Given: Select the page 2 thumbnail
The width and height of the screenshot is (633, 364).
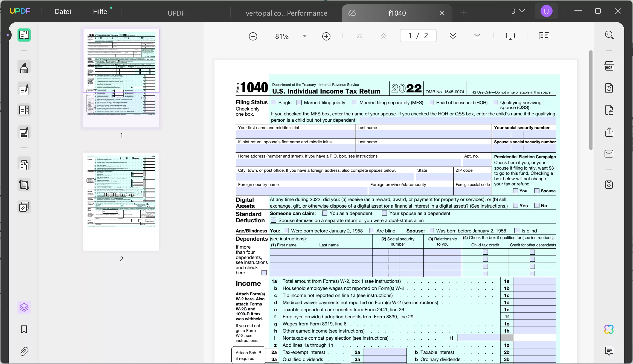Looking at the screenshot, I should (x=121, y=201).
